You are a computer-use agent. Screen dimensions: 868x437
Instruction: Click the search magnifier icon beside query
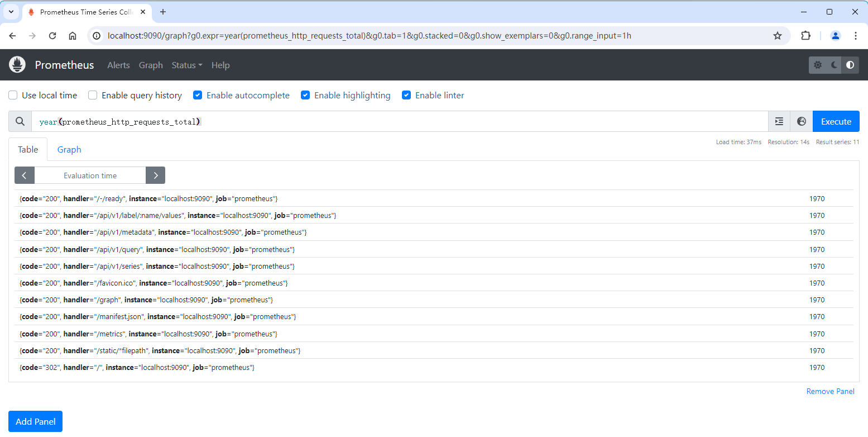[x=20, y=121]
